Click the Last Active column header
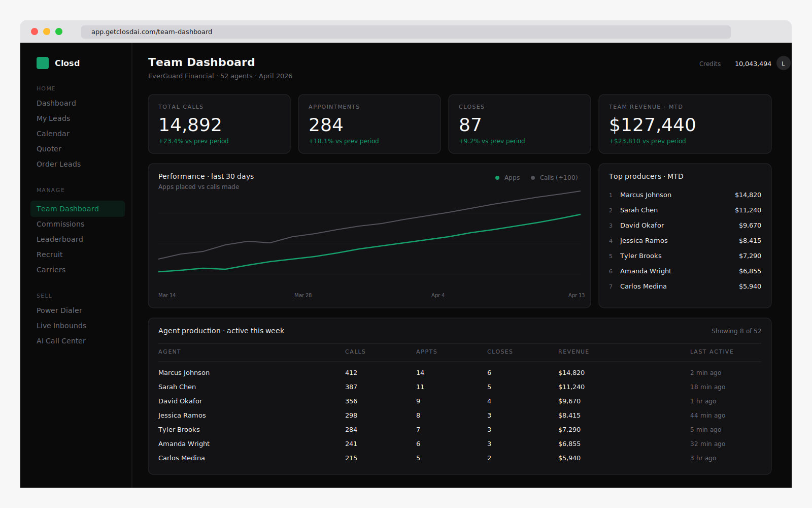Viewport: 812px width, 508px height. coord(712,352)
